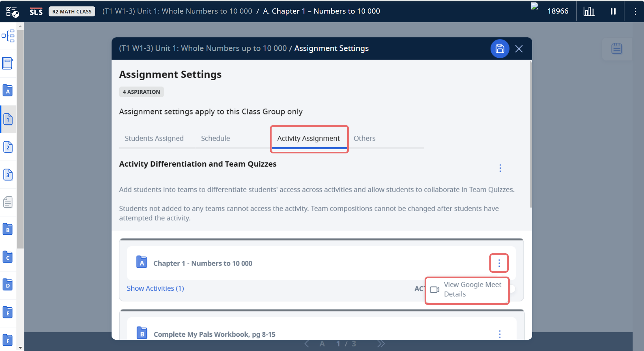Go to section A in sidebar

click(8, 91)
